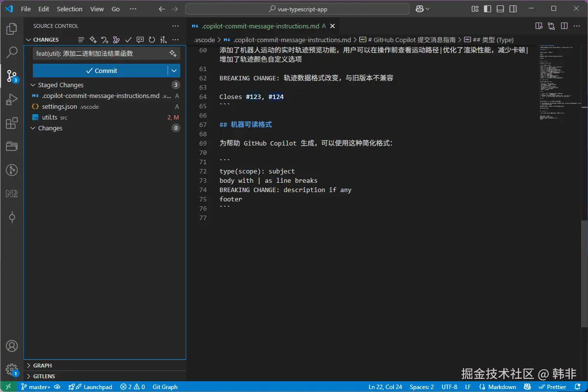
Task: Toggle primary side bar visibility
Action: pos(488,9)
